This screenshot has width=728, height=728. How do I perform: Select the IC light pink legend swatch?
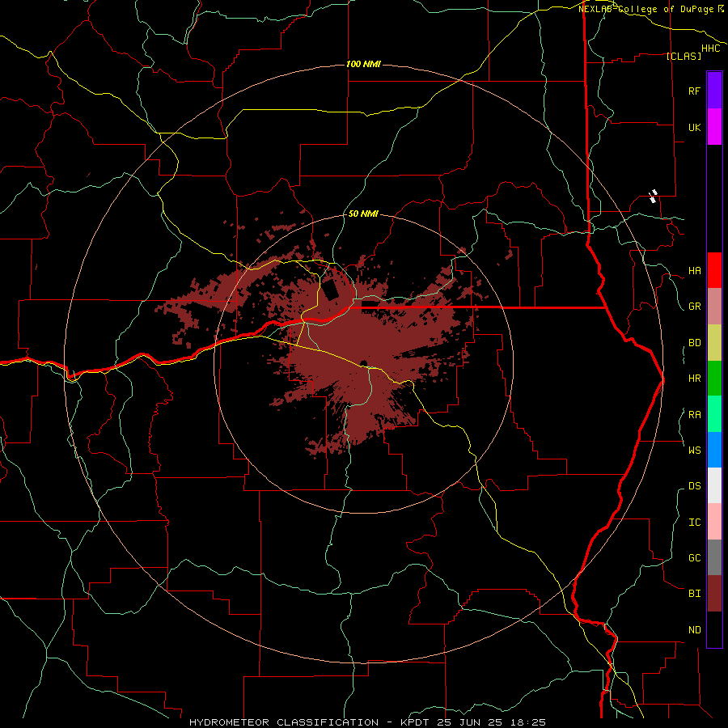coord(714,522)
